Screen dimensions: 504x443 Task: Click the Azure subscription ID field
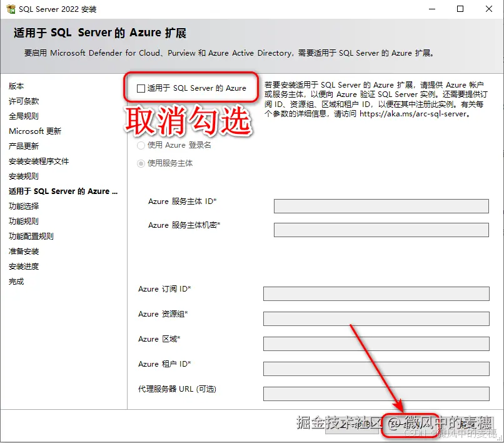click(376, 293)
